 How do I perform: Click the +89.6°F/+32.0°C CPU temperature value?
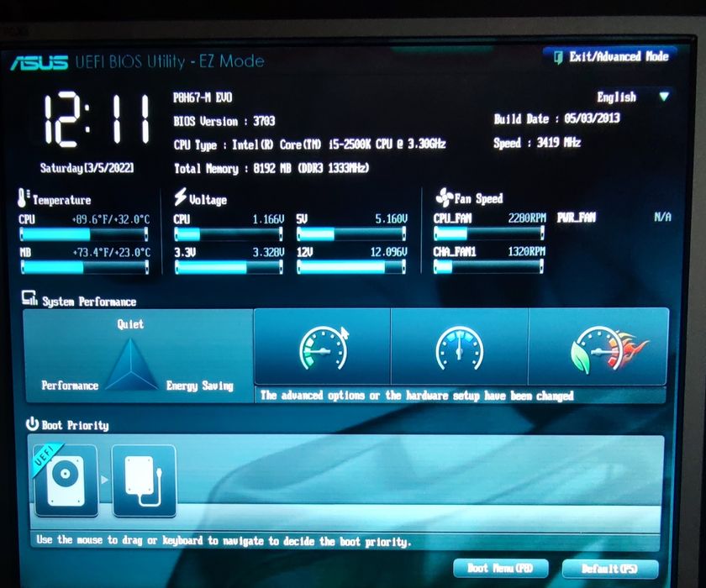pyautogui.click(x=111, y=219)
